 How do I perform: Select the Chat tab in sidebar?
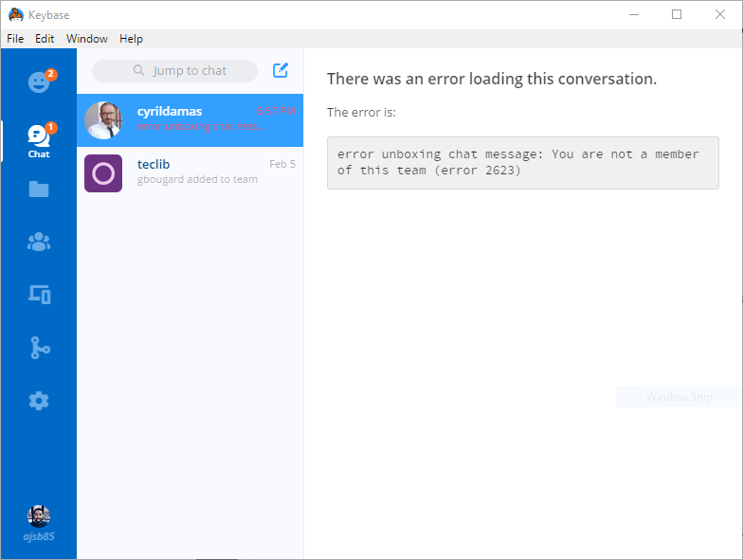(38, 141)
